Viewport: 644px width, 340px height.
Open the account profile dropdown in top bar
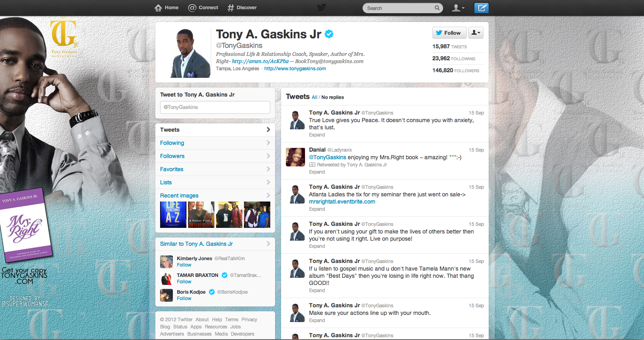tap(458, 8)
